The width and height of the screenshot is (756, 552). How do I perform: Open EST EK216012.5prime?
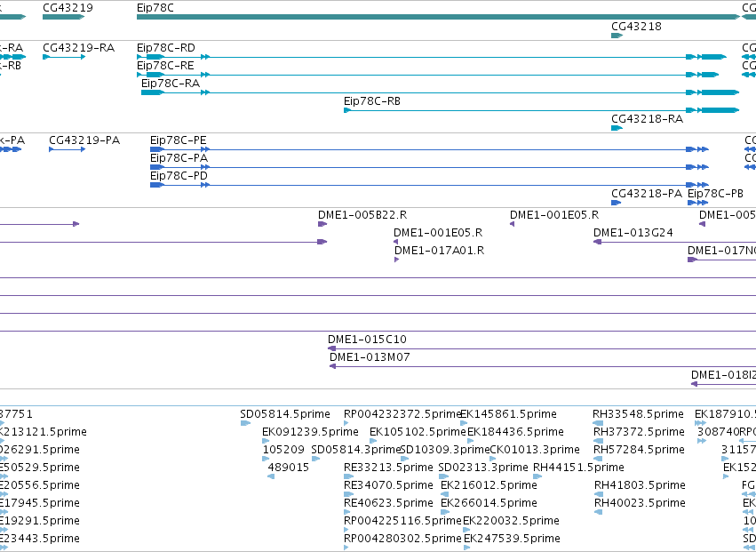(489, 486)
